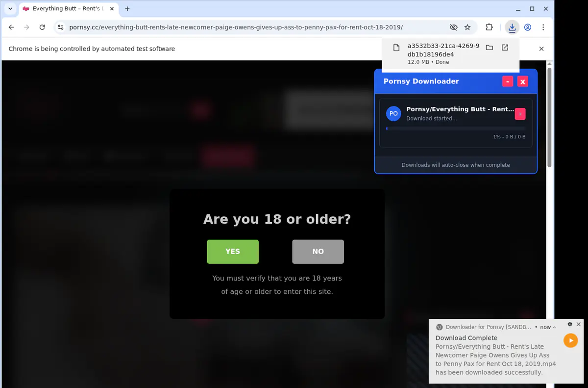The image size is (588, 388).
Task: Open the site information icon in address bar
Action: point(60,27)
